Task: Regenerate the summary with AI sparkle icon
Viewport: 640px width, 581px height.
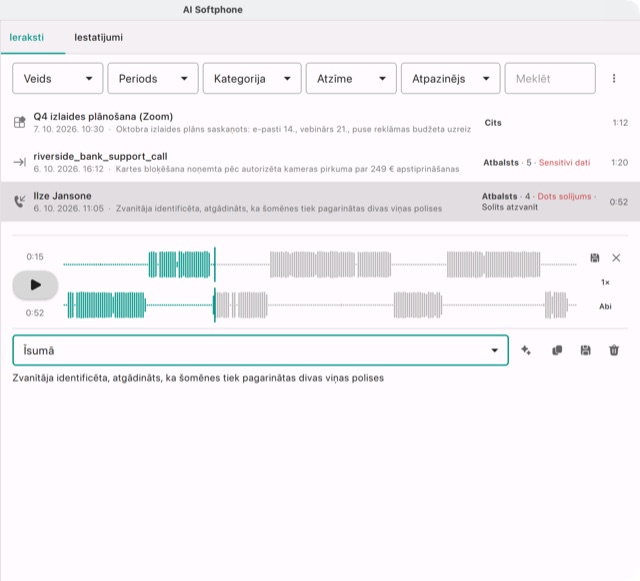Action: pyautogui.click(x=526, y=350)
